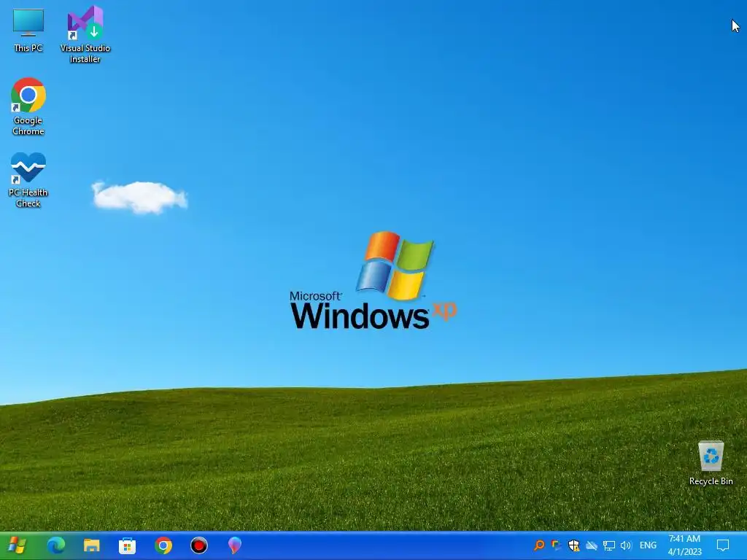Open Windows Security shield tray icon
Screen dimensions: 747x560
click(x=573, y=545)
